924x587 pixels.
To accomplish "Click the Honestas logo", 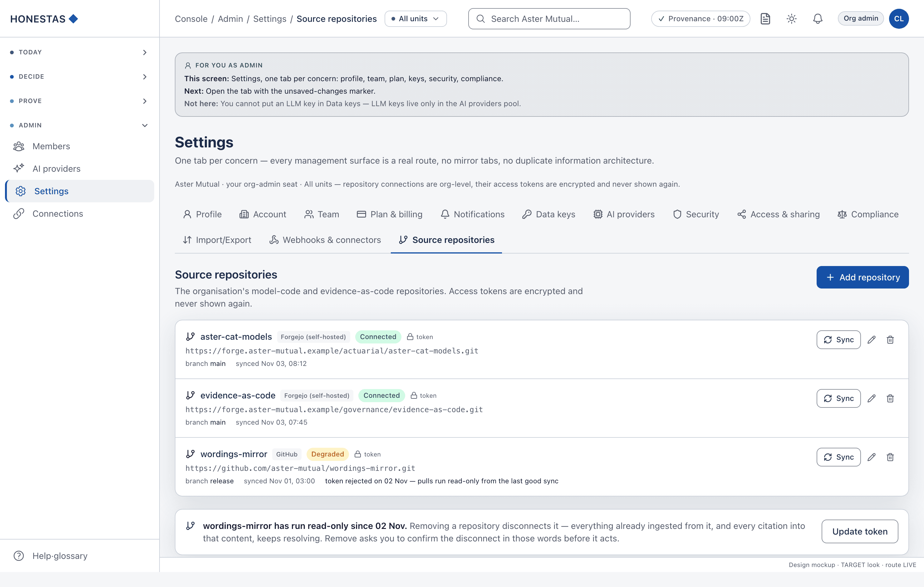I will (x=44, y=19).
